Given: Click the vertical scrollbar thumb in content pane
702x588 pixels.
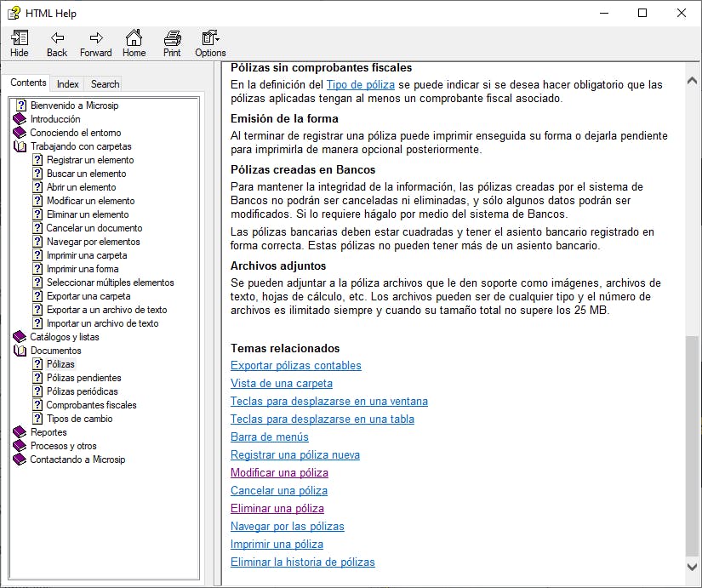Looking at the screenshot, I should [692, 446].
